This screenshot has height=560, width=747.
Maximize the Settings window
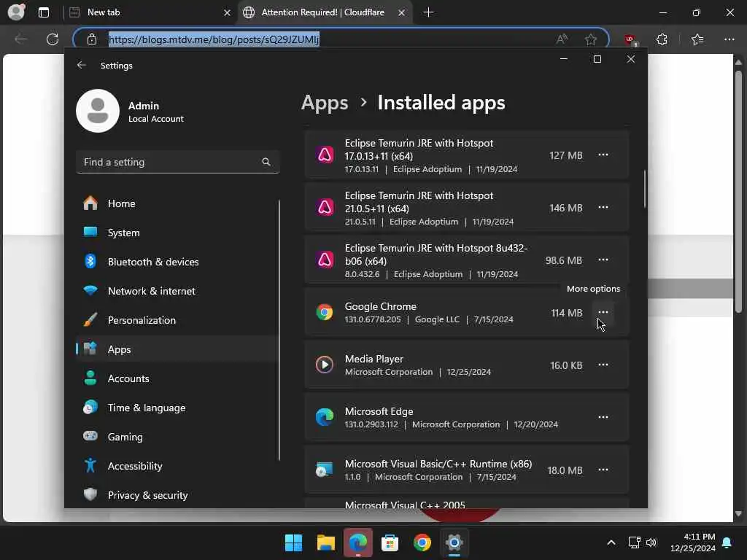click(597, 59)
